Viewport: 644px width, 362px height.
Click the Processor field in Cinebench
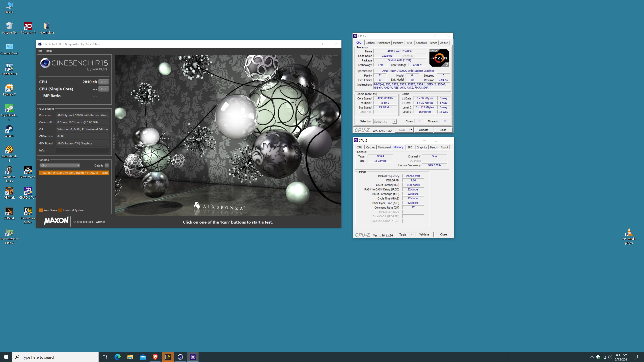(82, 115)
